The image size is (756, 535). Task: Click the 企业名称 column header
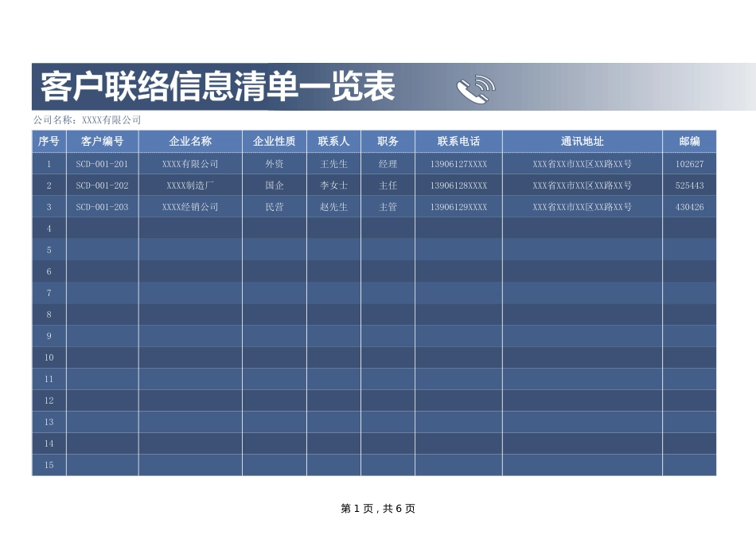click(x=191, y=140)
